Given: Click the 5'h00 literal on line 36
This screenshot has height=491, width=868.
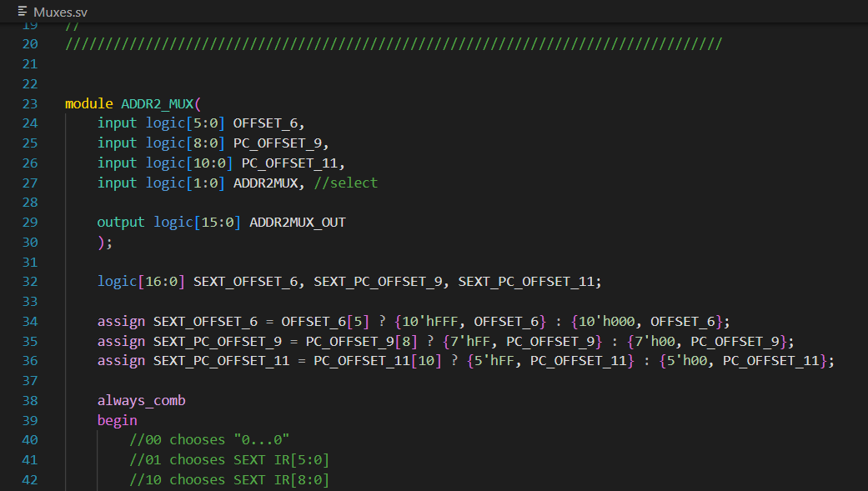Looking at the screenshot, I should [687, 360].
